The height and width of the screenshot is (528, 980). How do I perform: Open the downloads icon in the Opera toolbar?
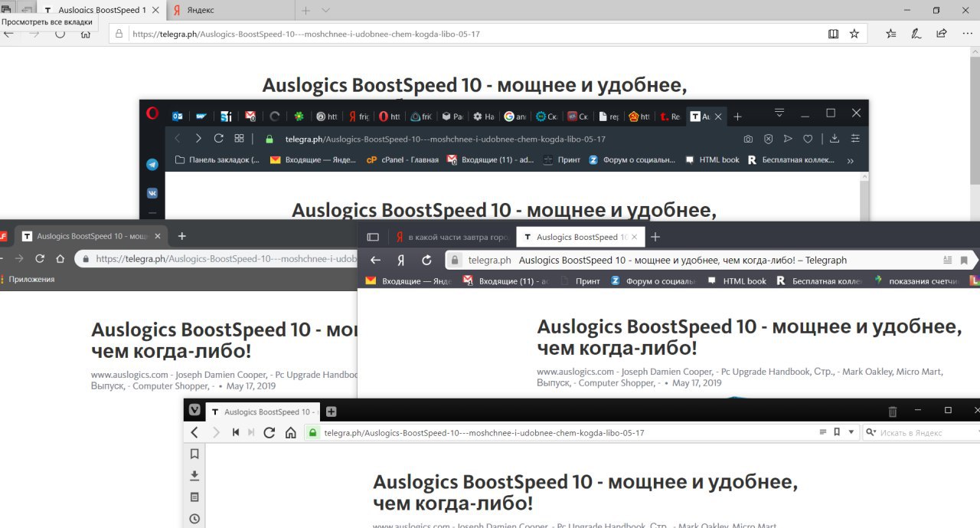(x=835, y=139)
